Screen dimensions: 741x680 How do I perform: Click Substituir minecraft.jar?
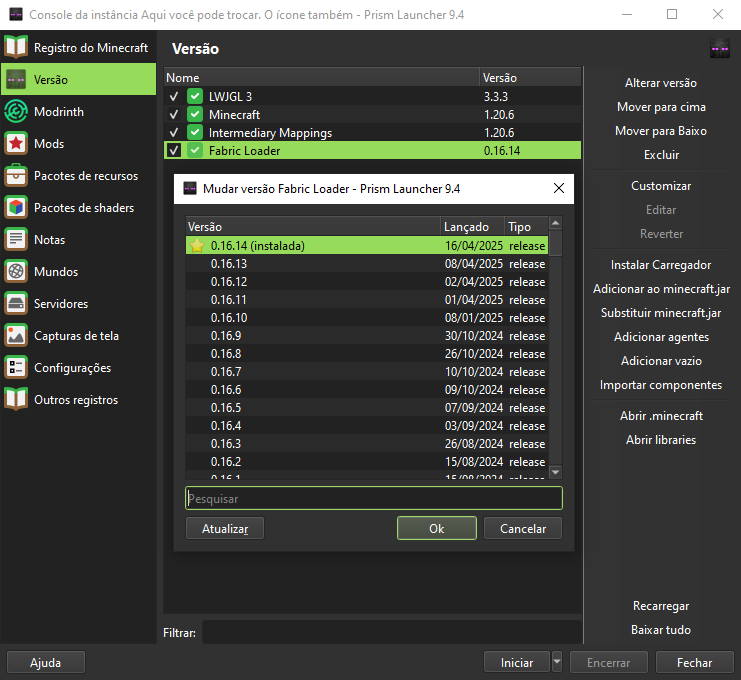661,313
